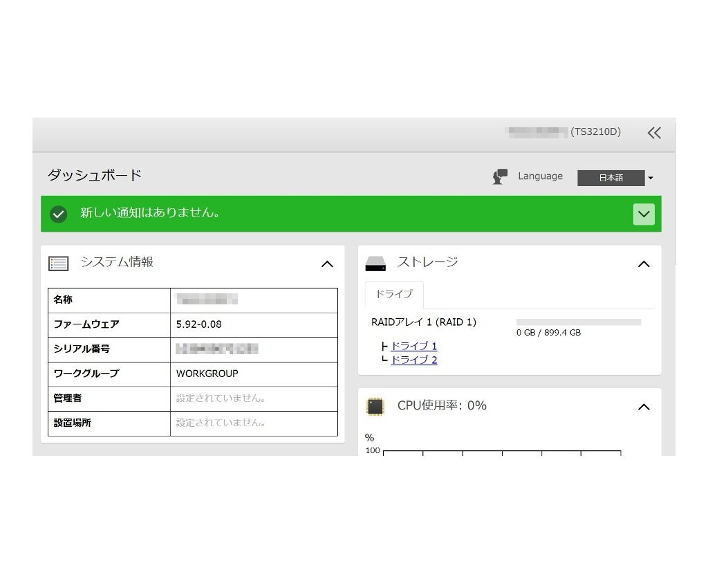Viewport: 708px width, 588px height.
Task: Click the 設置場所 unset value cell
Action: click(253, 423)
